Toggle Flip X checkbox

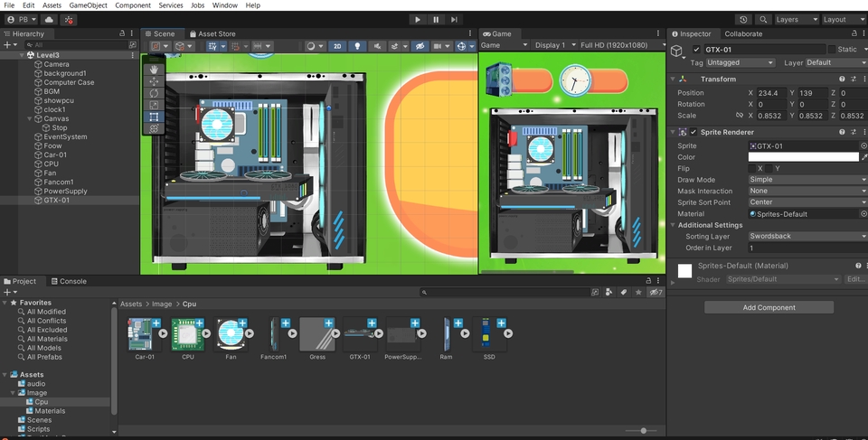(751, 168)
